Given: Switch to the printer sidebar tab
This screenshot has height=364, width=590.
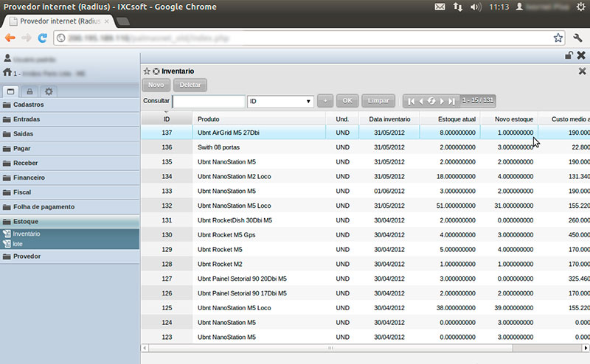Looking at the screenshot, I should (29, 91).
